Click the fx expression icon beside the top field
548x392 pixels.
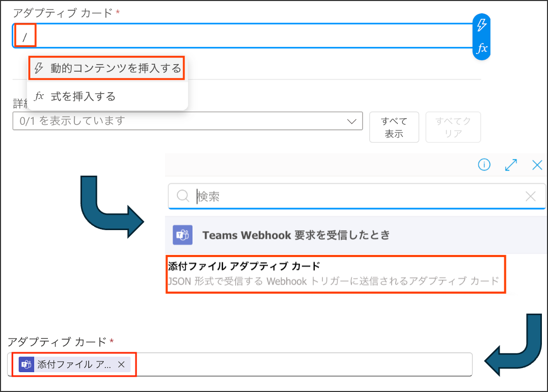[481, 48]
